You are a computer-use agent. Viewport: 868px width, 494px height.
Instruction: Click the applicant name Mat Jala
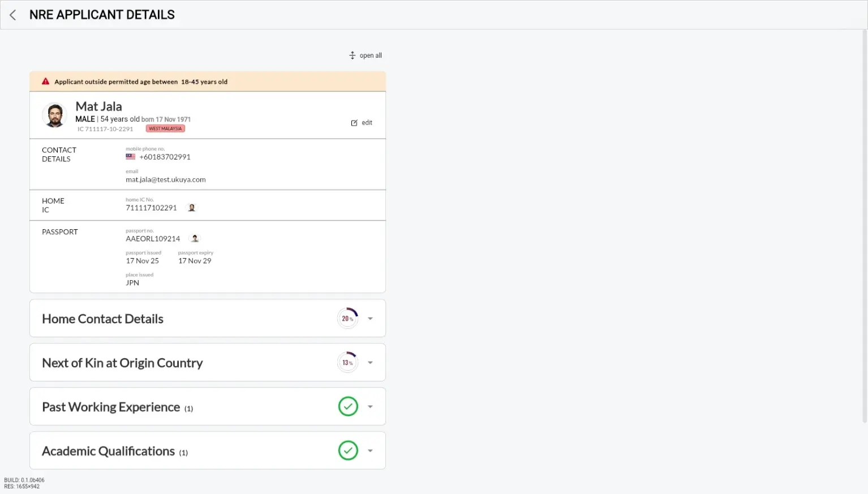tap(99, 106)
